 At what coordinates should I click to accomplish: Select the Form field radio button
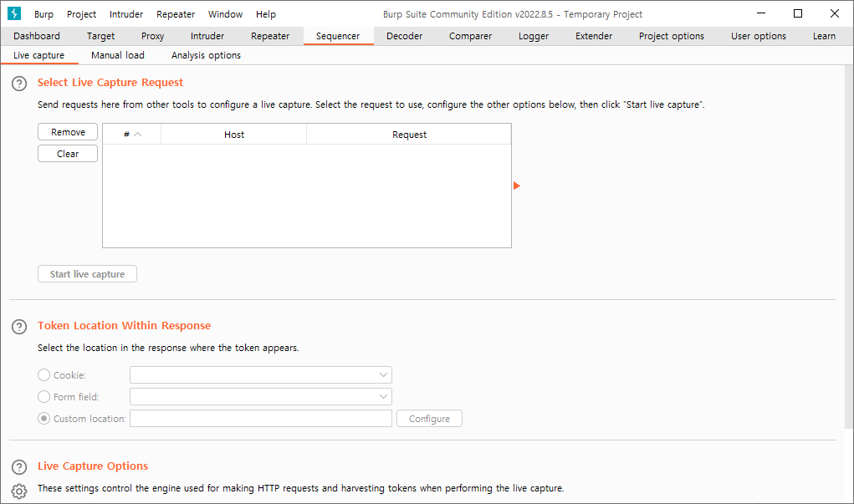(x=43, y=397)
